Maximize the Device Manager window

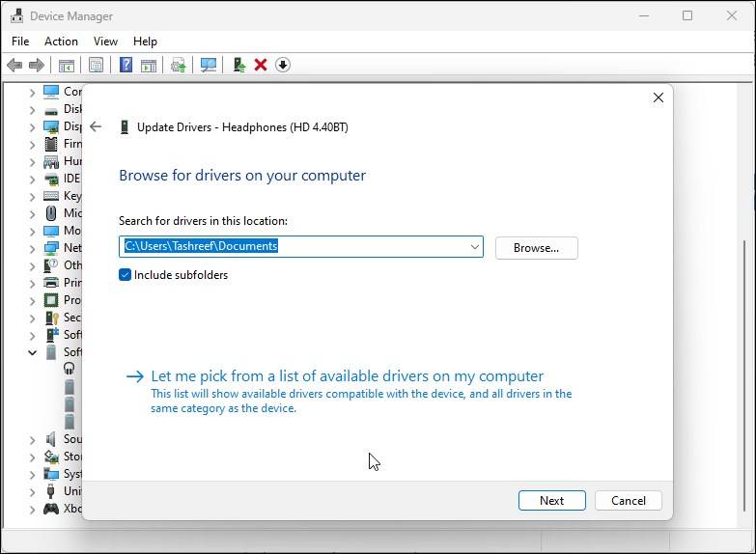(687, 15)
